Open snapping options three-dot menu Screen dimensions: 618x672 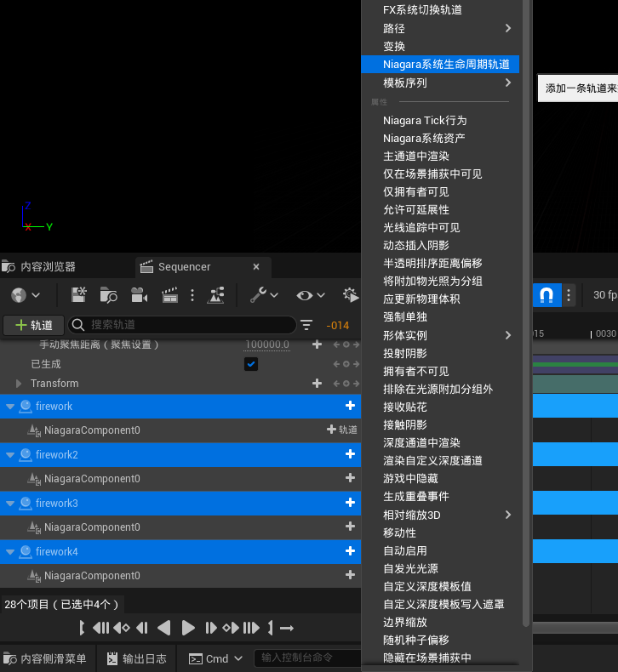coord(569,295)
